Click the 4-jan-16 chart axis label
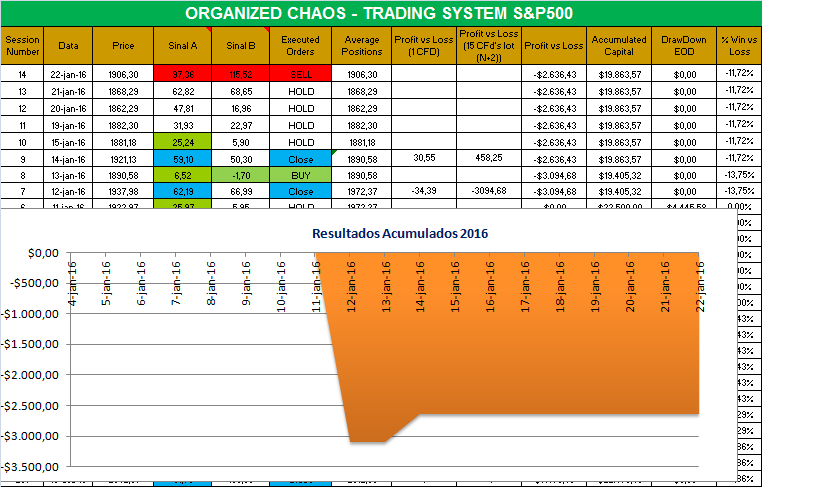 click(72, 284)
